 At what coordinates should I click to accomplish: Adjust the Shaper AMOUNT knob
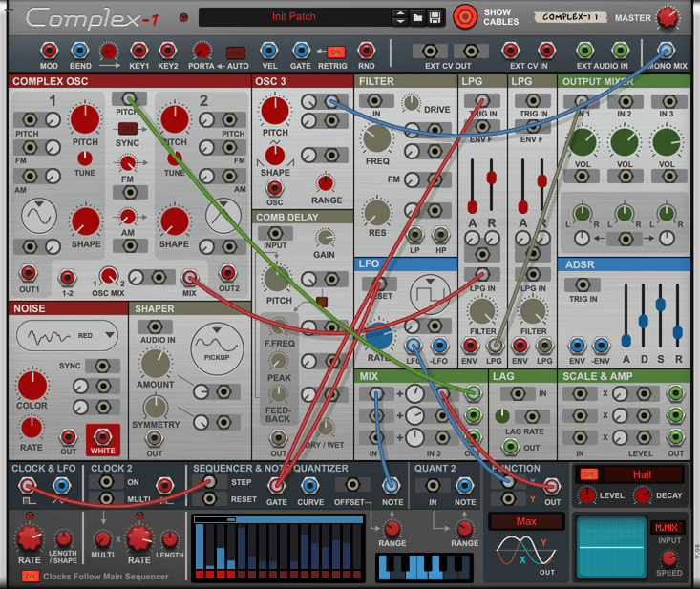coord(156,364)
